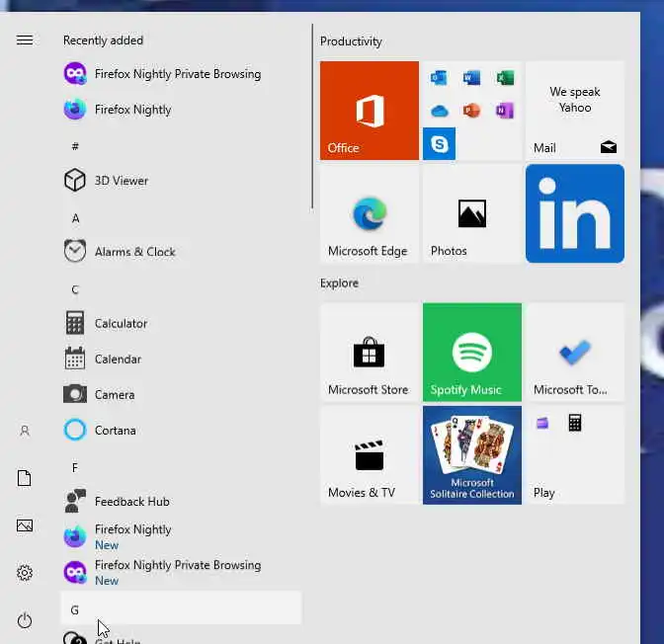Image resolution: width=664 pixels, height=644 pixels.
Task: Open the Calendar app
Action: (181, 359)
